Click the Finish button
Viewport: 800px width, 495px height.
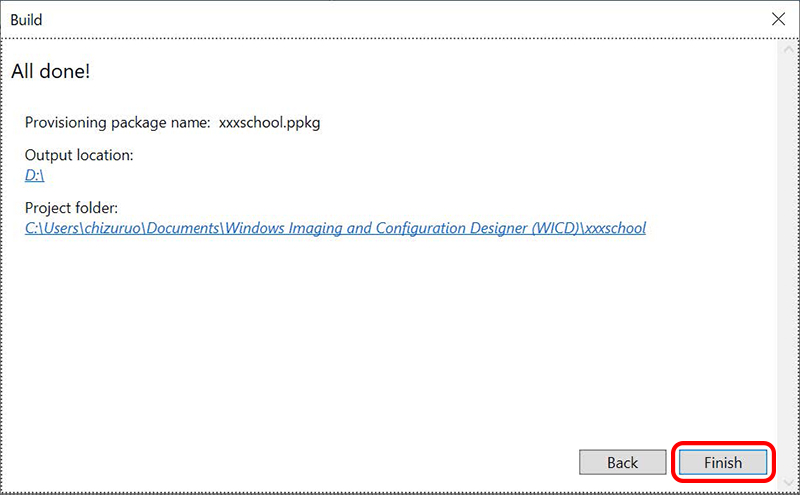click(722, 462)
